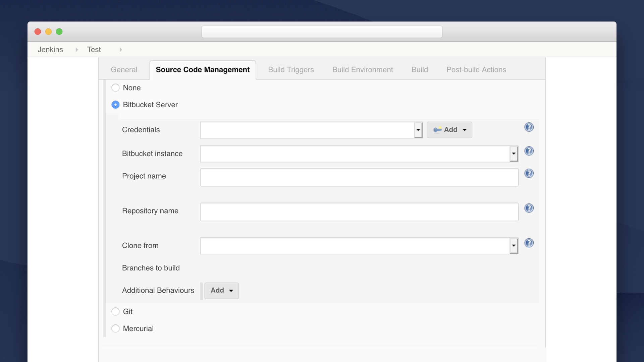Click the green macOS fullscreen button
Viewport: 644px width, 362px height.
(x=59, y=32)
